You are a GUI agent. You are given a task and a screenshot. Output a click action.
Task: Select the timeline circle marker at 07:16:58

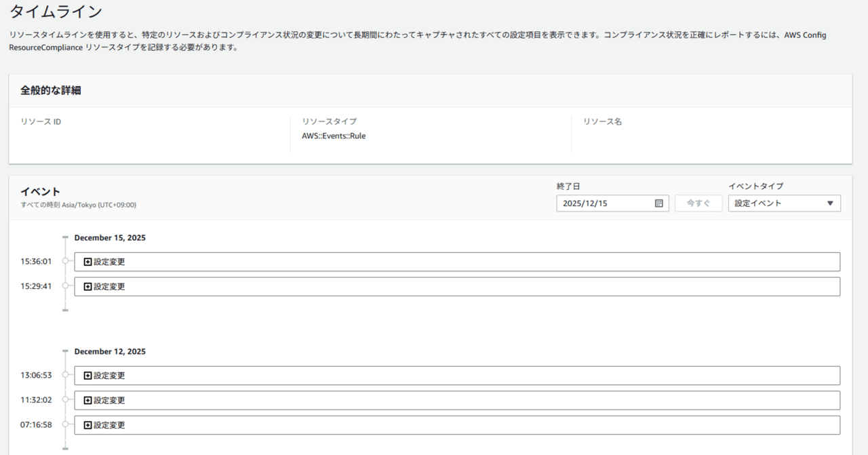(65, 424)
